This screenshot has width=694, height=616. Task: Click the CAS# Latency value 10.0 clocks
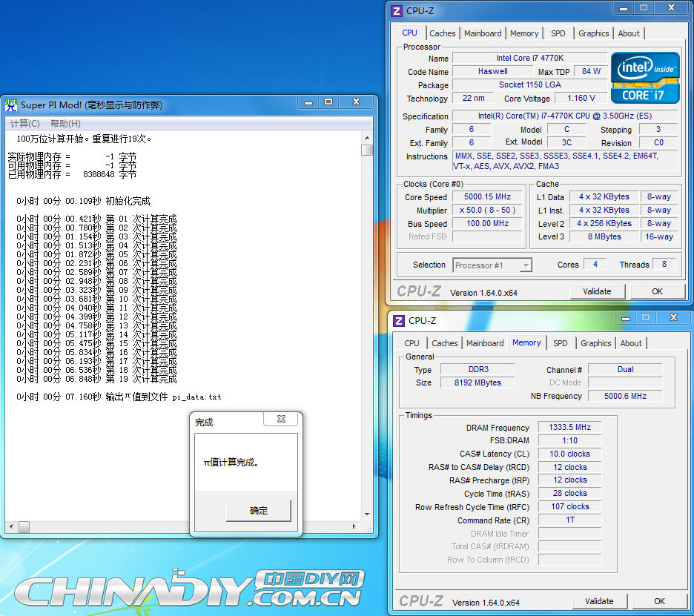(569, 454)
